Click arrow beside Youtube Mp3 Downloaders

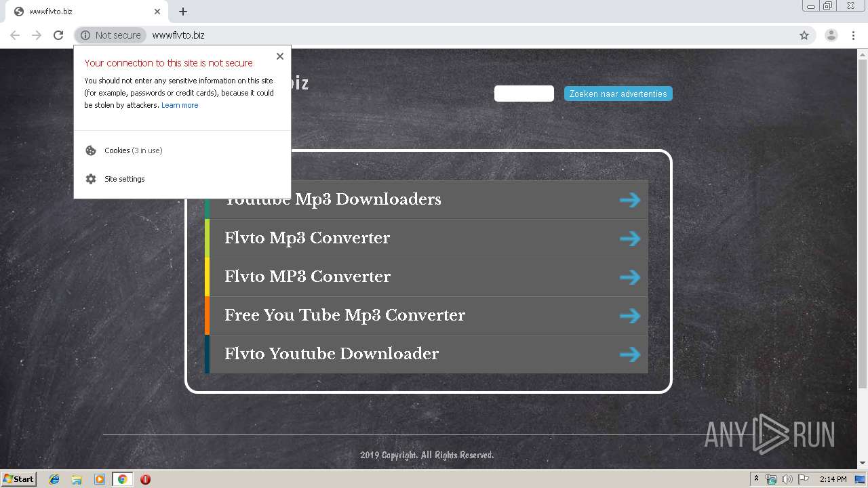(x=630, y=199)
